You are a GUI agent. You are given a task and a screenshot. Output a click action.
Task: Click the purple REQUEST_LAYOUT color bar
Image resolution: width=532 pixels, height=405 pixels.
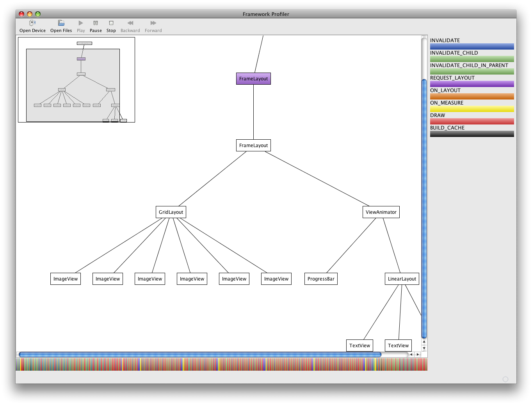coord(472,84)
